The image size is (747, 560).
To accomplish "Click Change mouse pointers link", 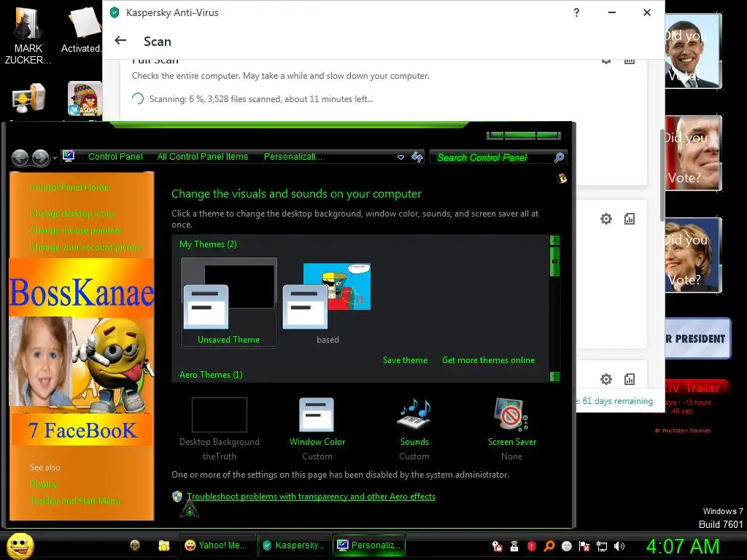I will [76, 230].
